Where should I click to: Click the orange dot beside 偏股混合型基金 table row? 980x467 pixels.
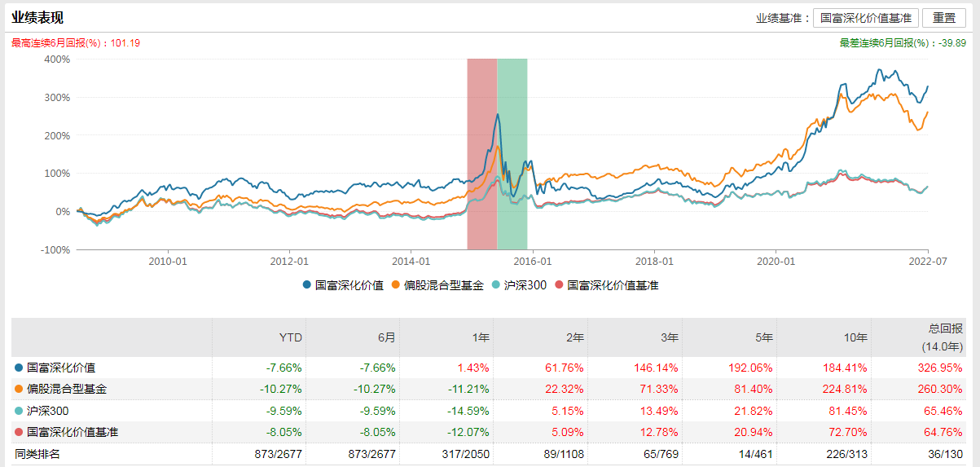click(18, 389)
